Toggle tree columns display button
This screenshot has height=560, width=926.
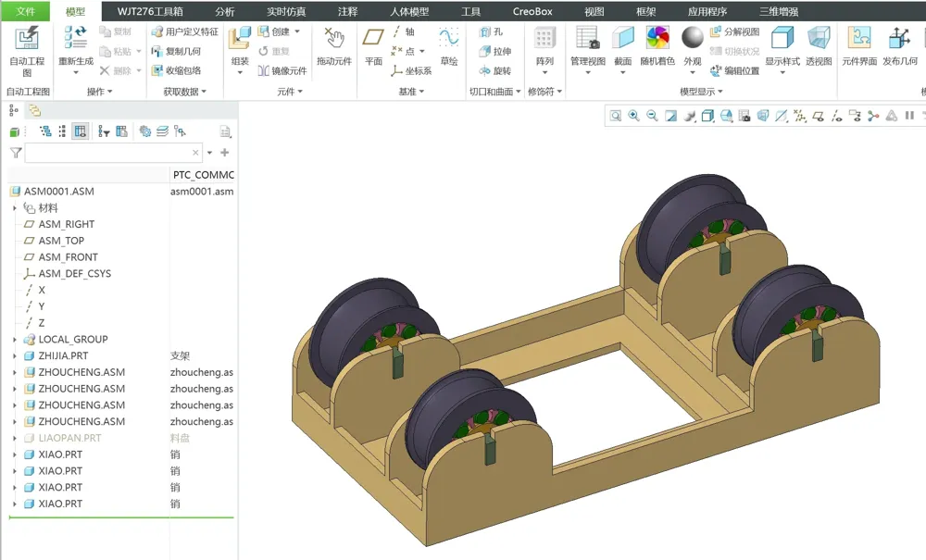coord(81,131)
